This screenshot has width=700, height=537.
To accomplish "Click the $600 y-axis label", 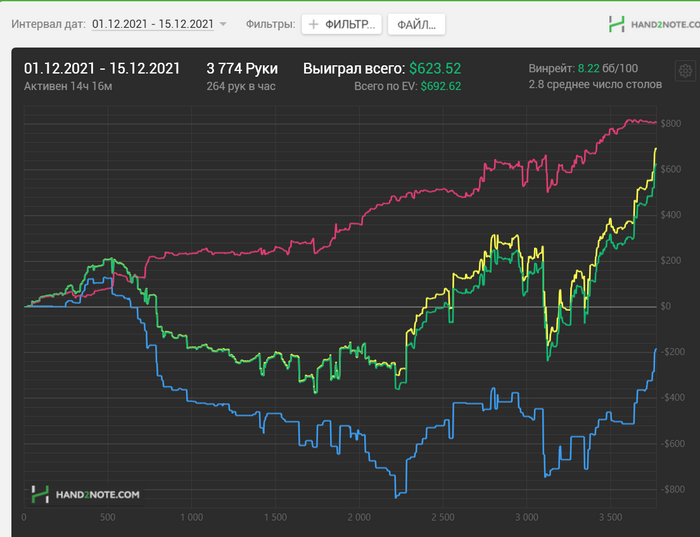I will click(671, 169).
